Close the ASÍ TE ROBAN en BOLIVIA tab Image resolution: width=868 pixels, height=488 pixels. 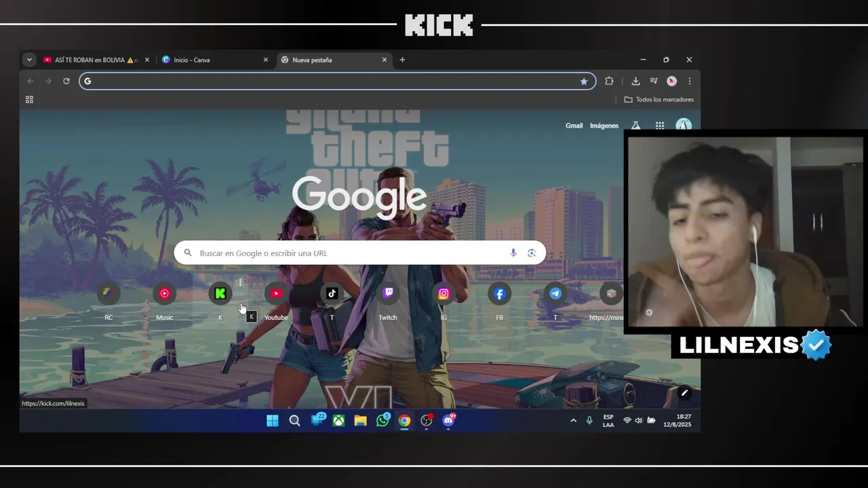pos(147,60)
